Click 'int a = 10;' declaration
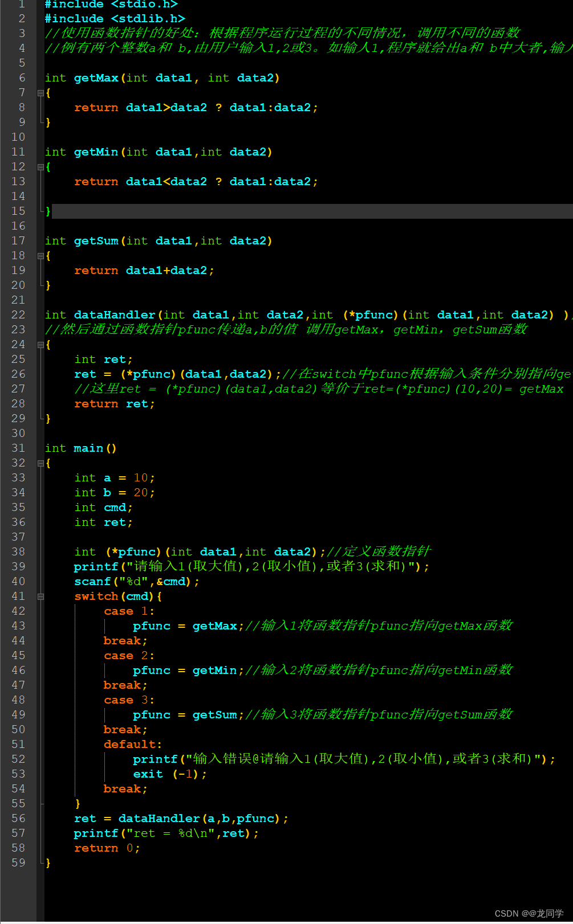This screenshot has width=573, height=924. pos(115,478)
